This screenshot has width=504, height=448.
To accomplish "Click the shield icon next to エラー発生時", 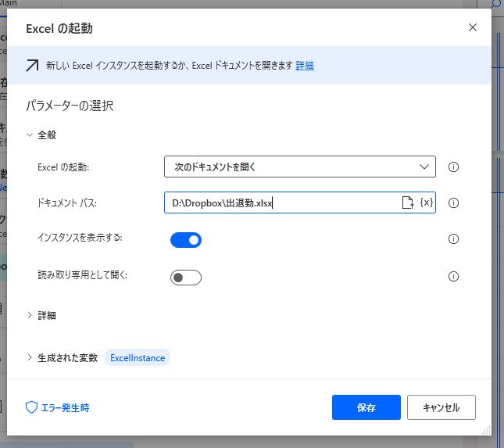I will pyautogui.click(x=31, y=407).
